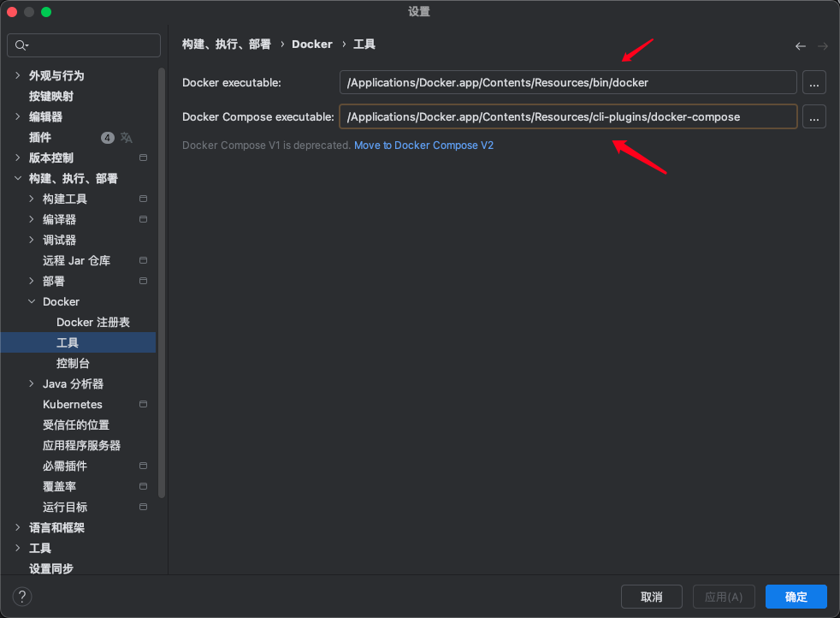Click project-level icon beside 运行目标
Viewport: 840px width, 618px height.
click(x=143, y=507)
